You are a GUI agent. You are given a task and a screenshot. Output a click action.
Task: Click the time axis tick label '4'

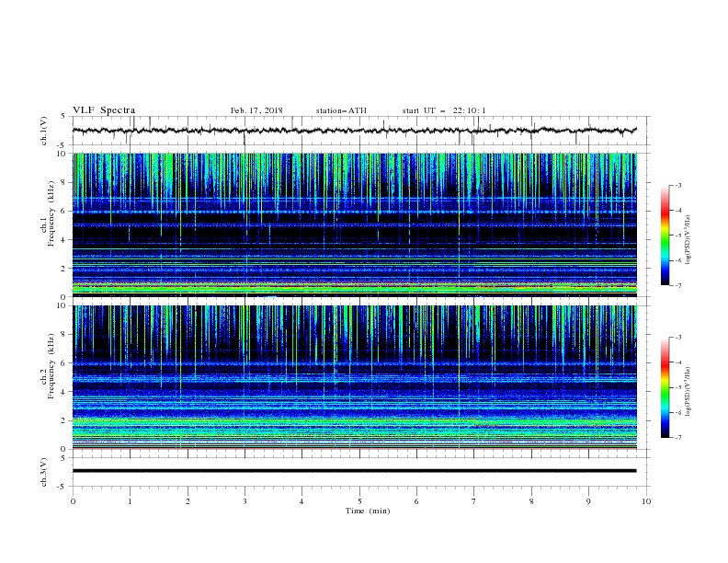click(x=301, y=501)
